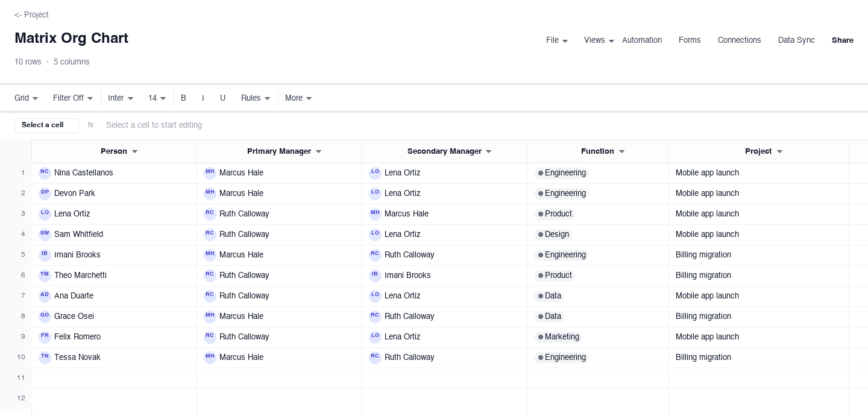The width and height of the screenshot is (868, 416).
Task: Go back via the Project link
Action: tap(31, 14)
